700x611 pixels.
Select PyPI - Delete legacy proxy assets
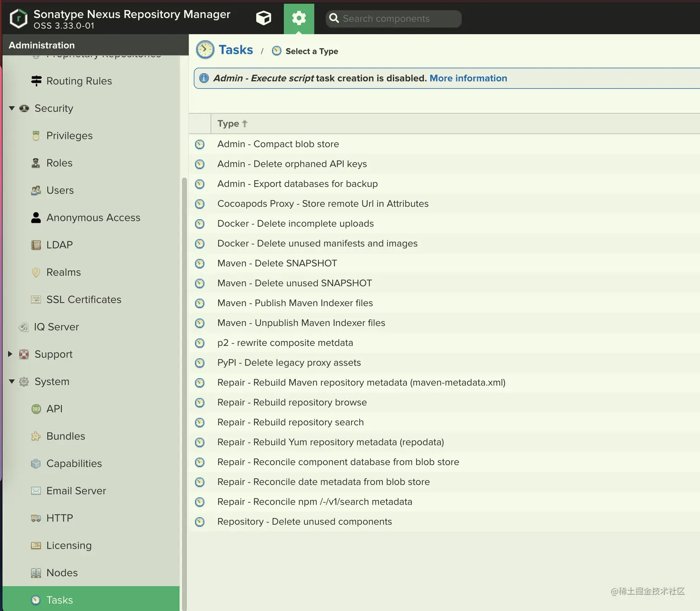tap(444, 363)
